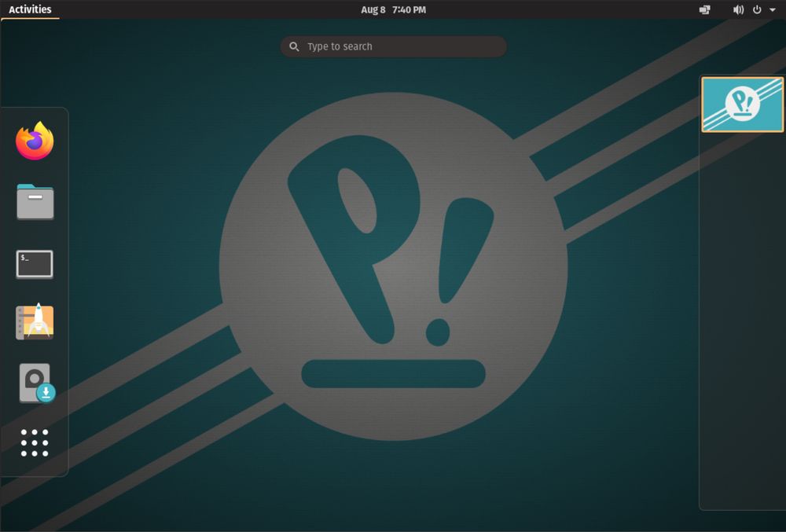Show all applications grid
Image resolution: width=786 pixels, height=532 pixels.
click(x=35, y=443)
